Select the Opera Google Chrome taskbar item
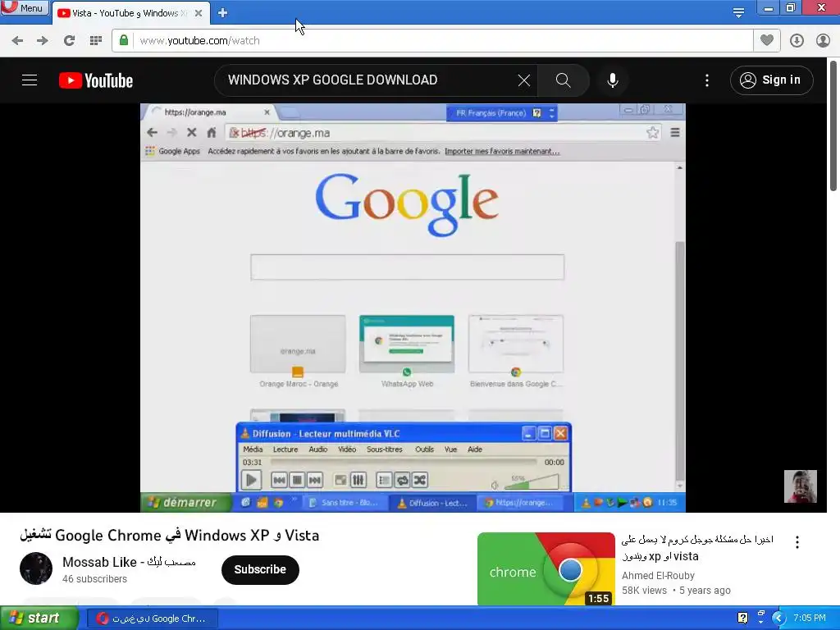This screenshot has height=630, width=840. [x=152, y=619]
